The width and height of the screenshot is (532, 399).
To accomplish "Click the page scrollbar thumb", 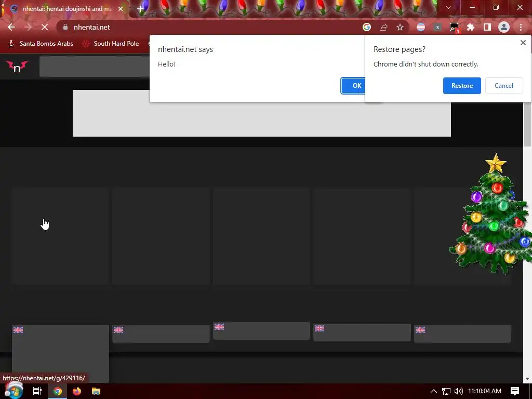I will click(x=528, y=124).
